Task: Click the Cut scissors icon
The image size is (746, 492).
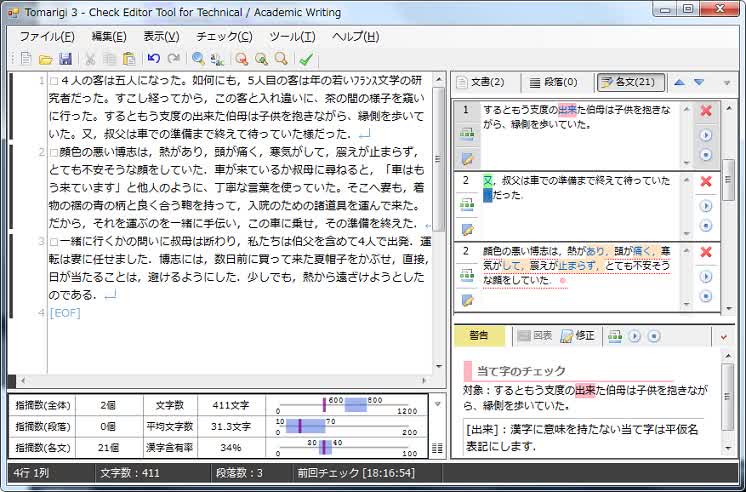Action: 90,59
